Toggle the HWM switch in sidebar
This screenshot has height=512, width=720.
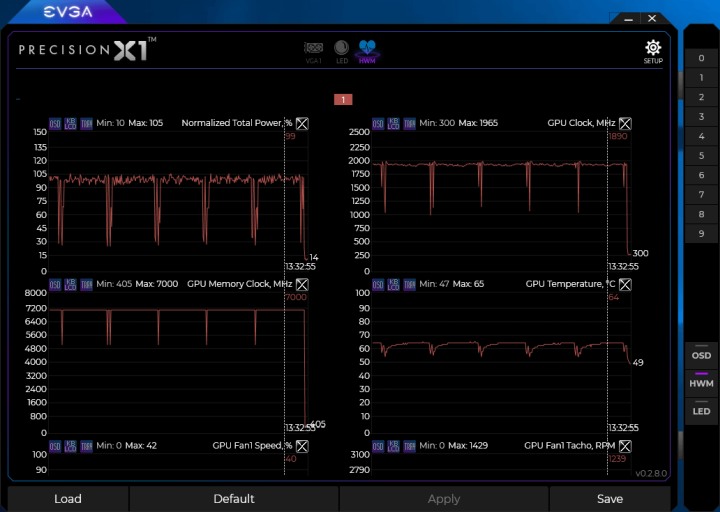coord(701,381)
